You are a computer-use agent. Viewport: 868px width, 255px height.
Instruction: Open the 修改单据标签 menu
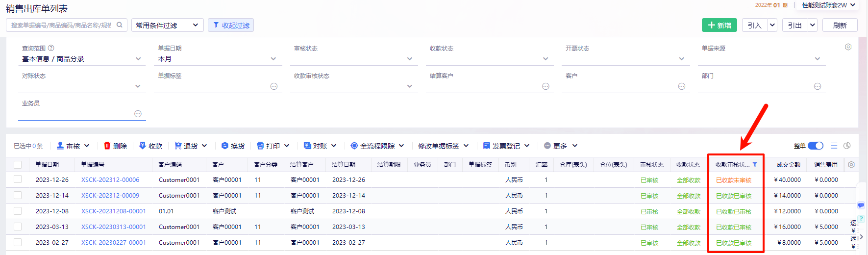click(x=443, y=146)
